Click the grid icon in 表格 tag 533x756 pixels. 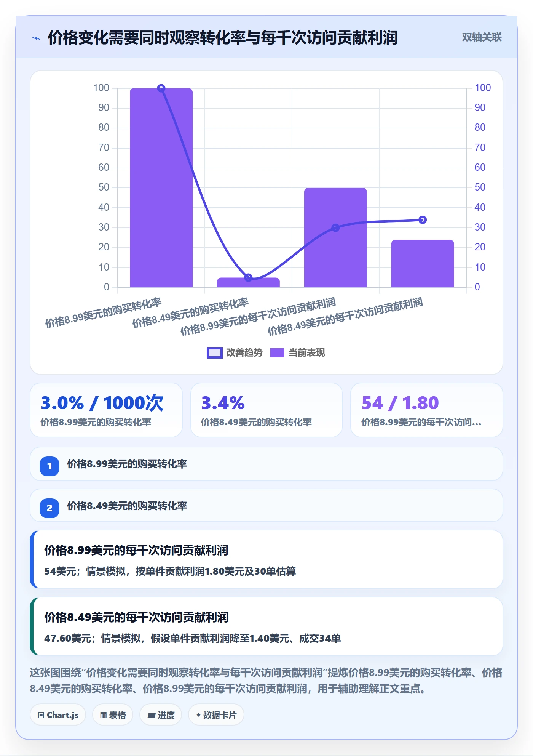coord(103,715)
